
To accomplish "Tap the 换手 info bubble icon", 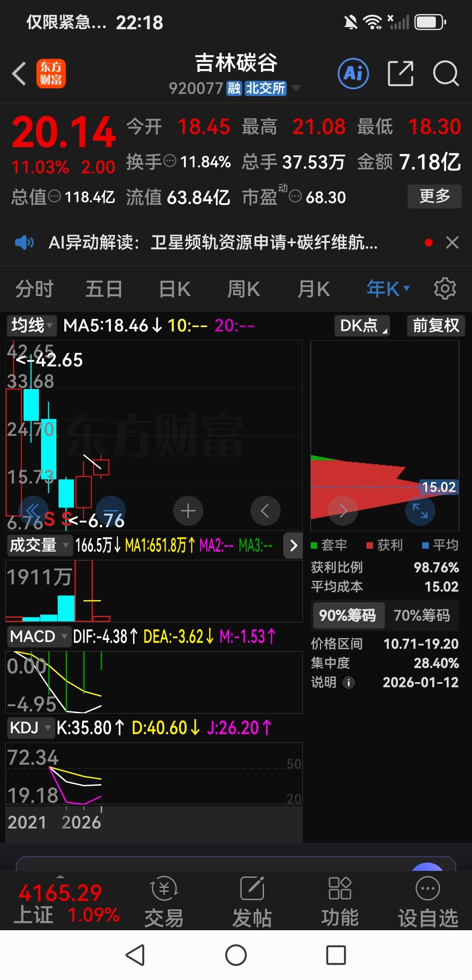I will coord(170,161).
